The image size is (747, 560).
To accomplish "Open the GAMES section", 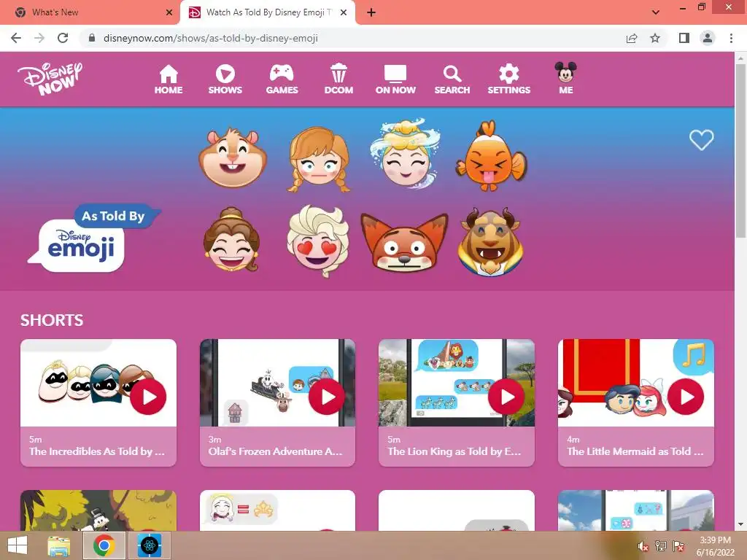I will click(282, 79).
